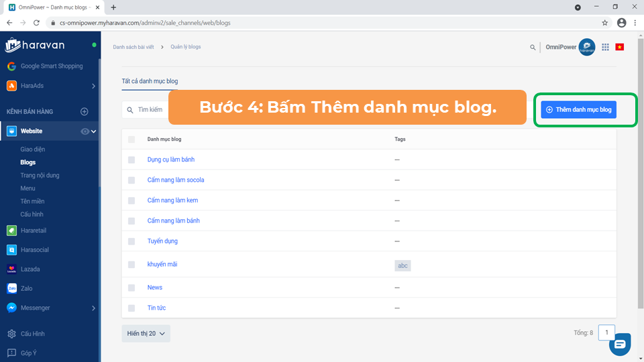Open the chat support bubble
Screen dimensions: 644x362
pos(619,344)
